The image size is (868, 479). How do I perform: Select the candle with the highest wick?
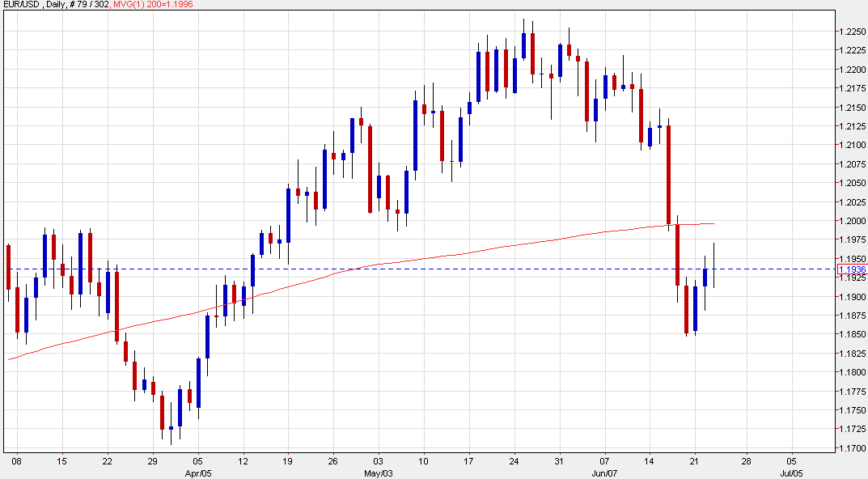(524, 45)
